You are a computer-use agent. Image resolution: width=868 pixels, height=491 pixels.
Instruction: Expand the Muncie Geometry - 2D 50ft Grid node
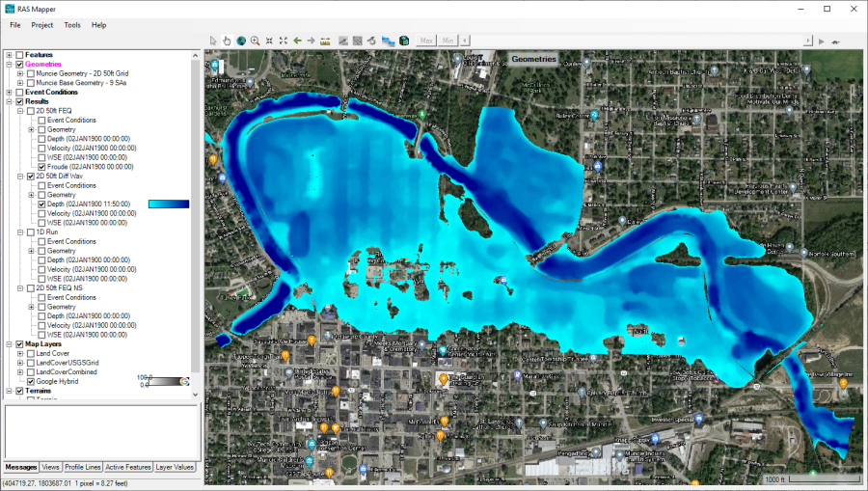20,73
